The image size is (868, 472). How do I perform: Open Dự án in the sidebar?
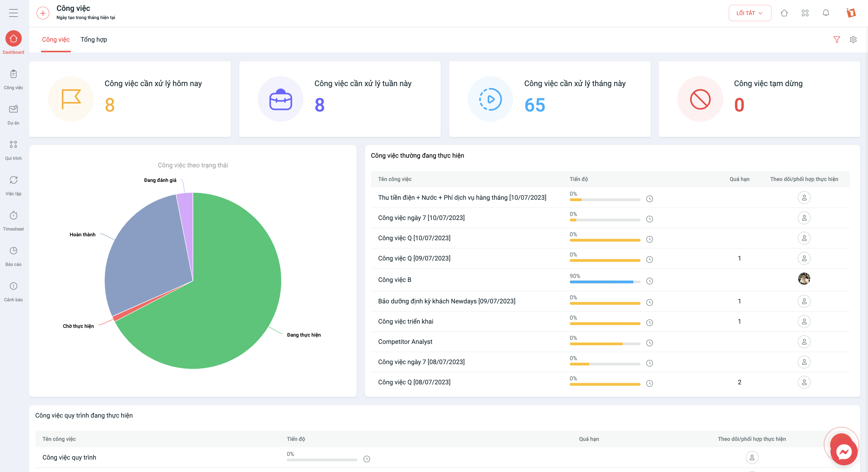pos(14,115)
